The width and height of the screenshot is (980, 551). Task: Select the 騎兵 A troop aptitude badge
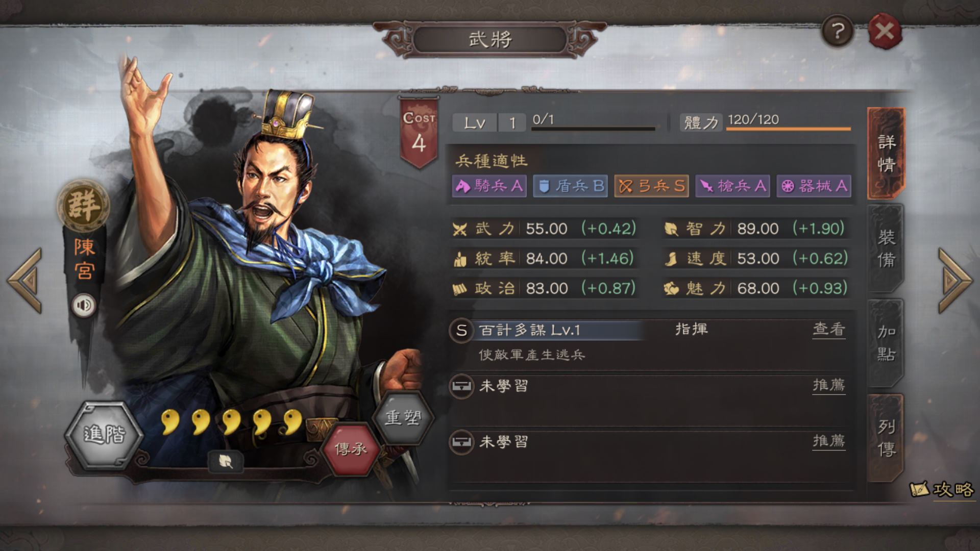pos(489,186)
